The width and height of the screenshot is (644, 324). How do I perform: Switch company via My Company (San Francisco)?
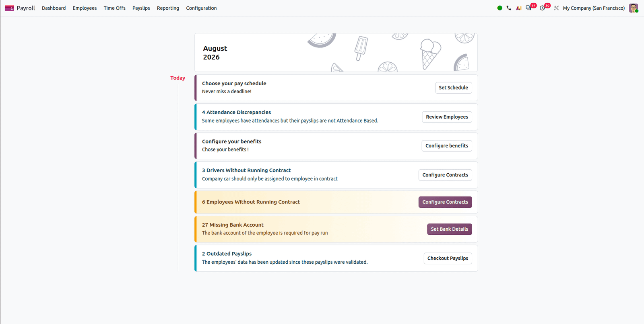(x=594, y=8)
